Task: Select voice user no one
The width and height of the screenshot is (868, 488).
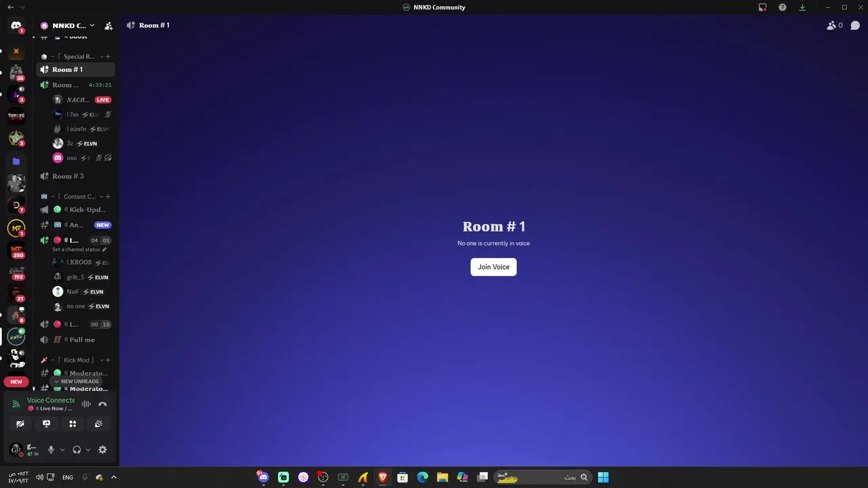Action: tap(81, 306)
